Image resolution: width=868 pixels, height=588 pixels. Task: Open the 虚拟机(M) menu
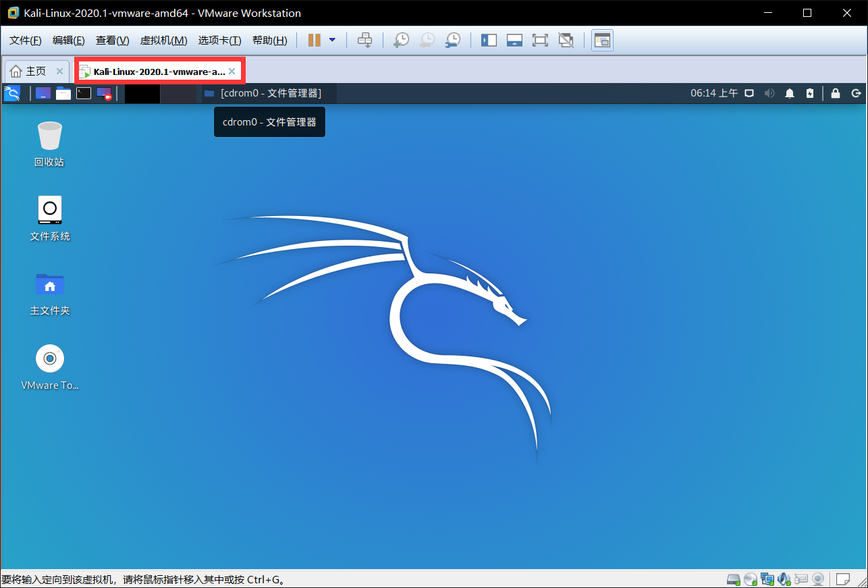(163, 41)
